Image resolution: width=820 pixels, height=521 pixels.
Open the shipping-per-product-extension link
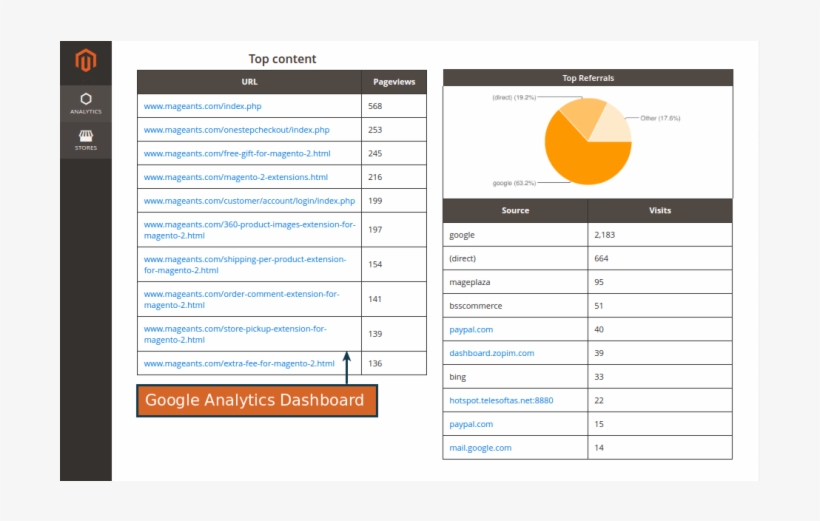click(245, 265)
